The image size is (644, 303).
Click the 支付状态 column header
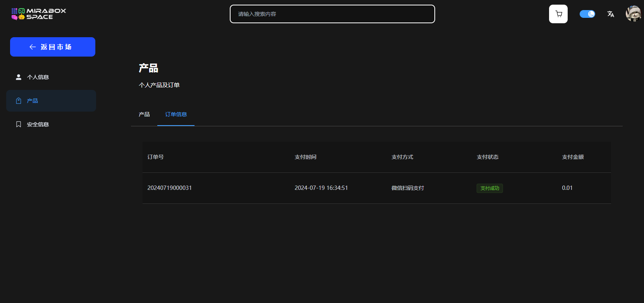click(487, 157)
